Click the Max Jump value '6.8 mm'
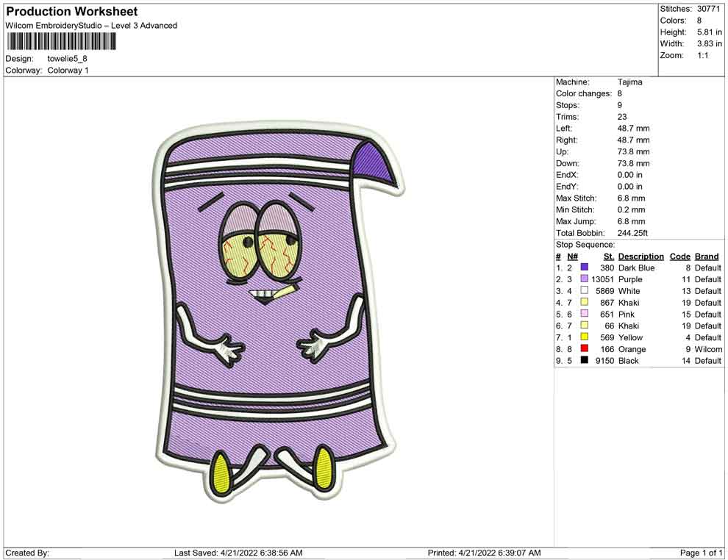 (632, 221)
